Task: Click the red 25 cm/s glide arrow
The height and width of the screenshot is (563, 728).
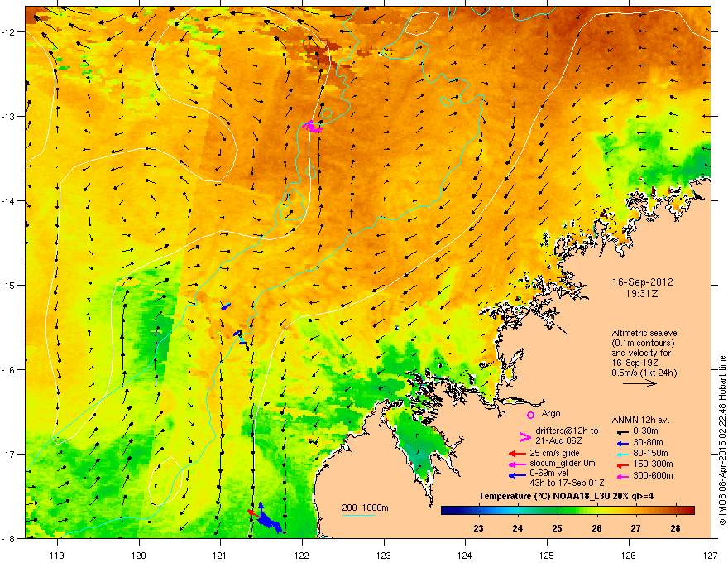Action: pyautogui.click(x=517, y=454)
